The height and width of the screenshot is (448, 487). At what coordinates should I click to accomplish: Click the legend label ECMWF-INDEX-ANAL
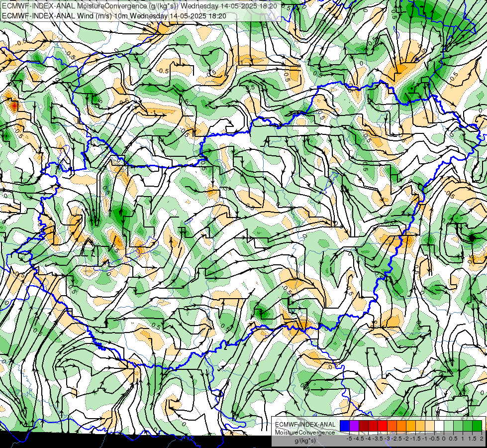pos(305,425)
